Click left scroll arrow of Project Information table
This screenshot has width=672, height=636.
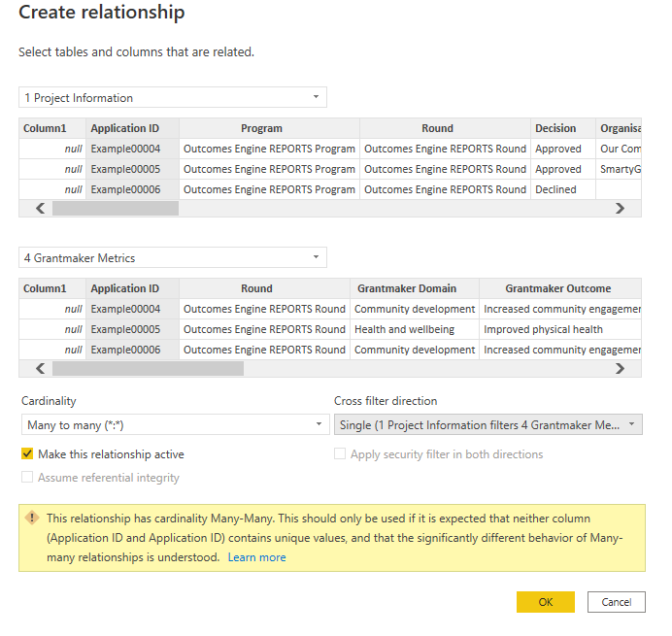(x=40, y=208)
